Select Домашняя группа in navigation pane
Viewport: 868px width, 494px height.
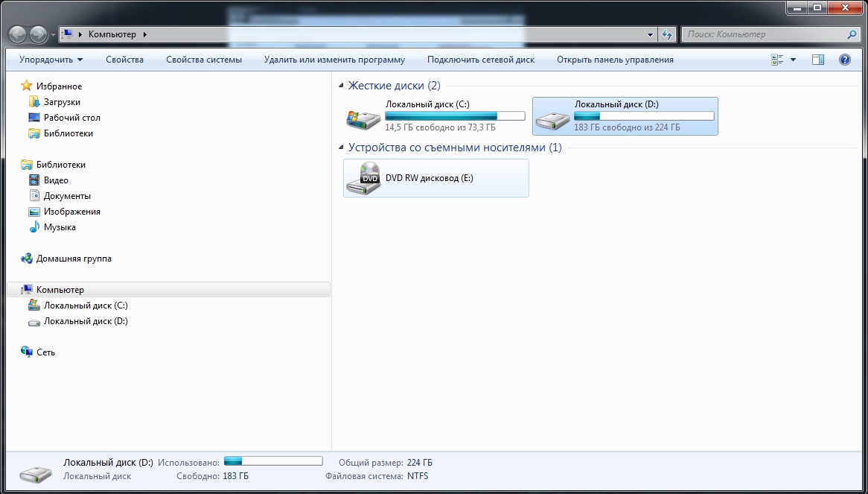[x=74, y=259]
